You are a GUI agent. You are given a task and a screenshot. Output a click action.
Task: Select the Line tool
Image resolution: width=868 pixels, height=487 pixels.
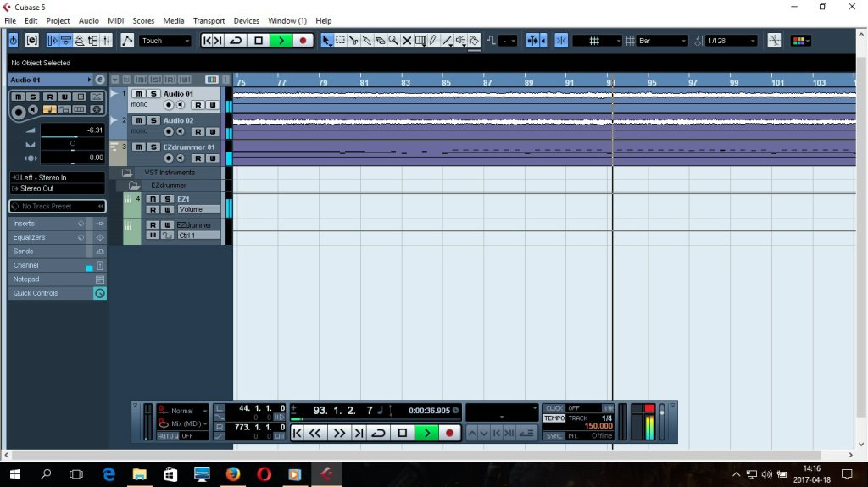coord(448,41)
